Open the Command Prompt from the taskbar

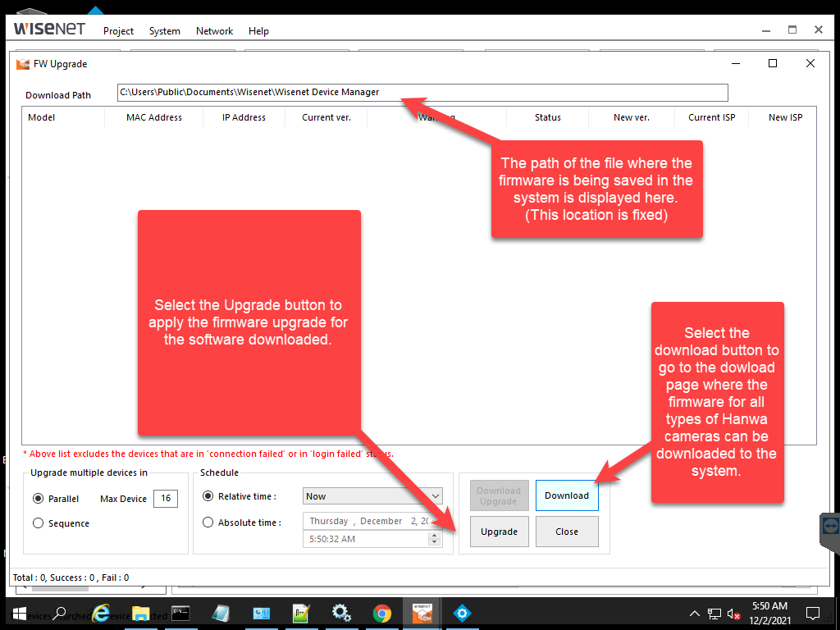coord(180,613)
